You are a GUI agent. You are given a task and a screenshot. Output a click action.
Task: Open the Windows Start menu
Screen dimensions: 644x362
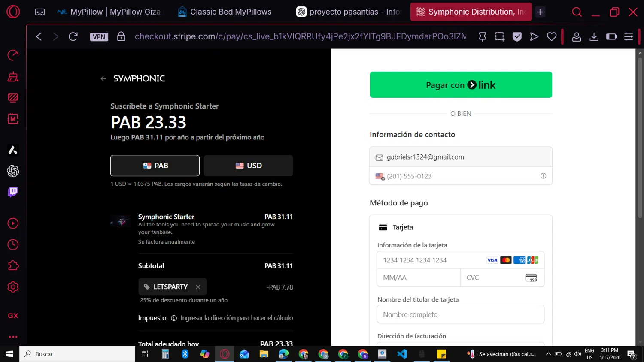coord(9,354)
